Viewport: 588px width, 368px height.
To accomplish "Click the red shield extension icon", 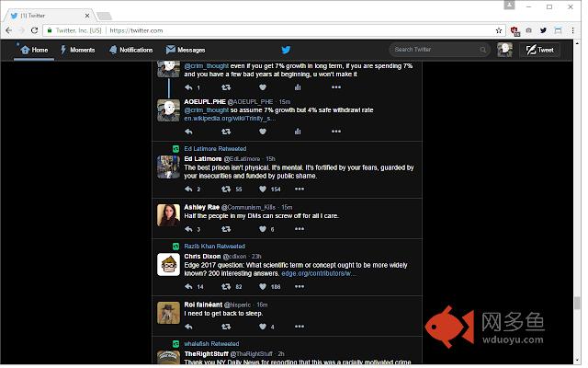I will click(x=514, y=30).
